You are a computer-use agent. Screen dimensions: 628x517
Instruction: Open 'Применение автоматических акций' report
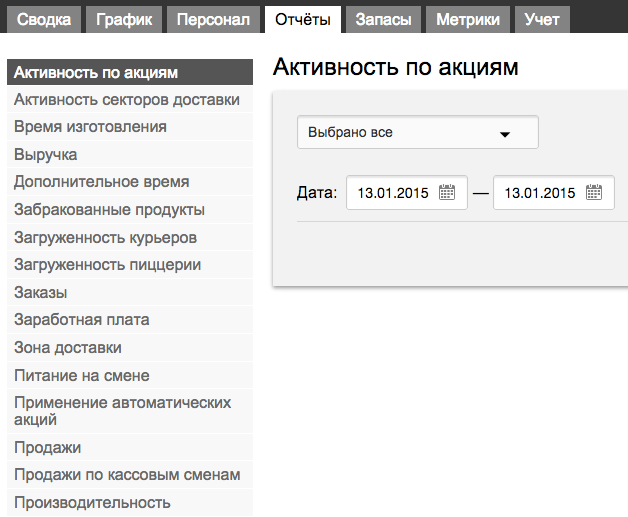[130, 411]
